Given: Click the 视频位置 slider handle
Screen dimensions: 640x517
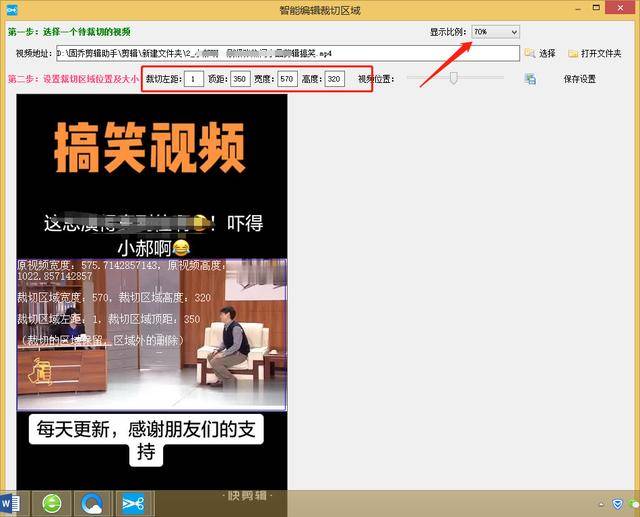Looking at the screenshot, I should click(453, 78).
